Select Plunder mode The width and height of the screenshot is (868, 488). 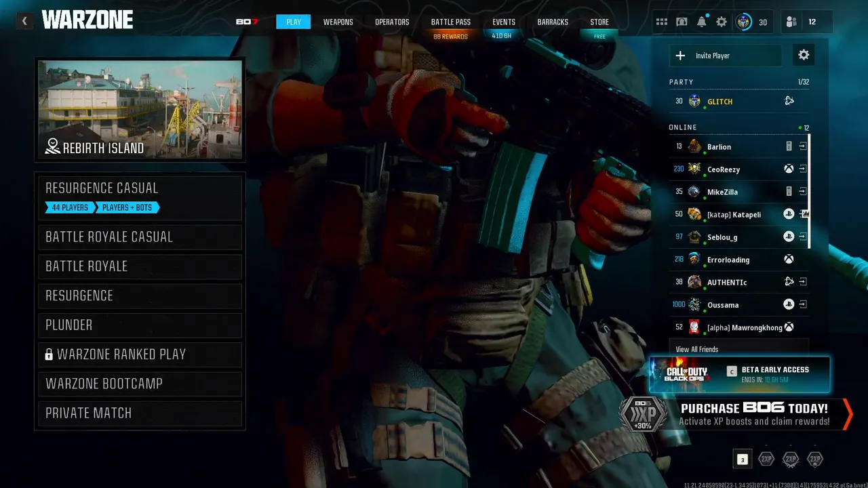click(x=140, y=325)
